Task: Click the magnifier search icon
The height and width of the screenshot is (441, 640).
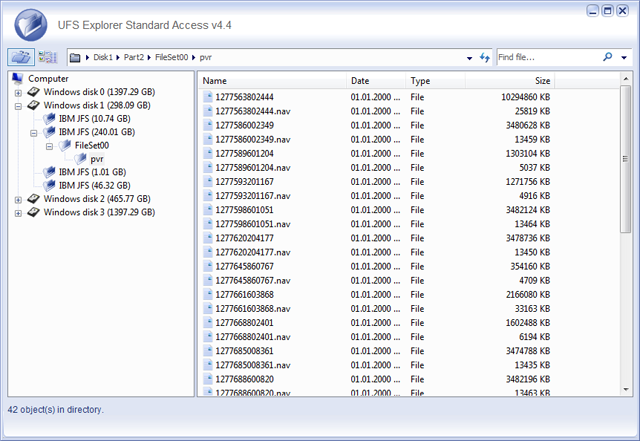Action: (607, 57)
